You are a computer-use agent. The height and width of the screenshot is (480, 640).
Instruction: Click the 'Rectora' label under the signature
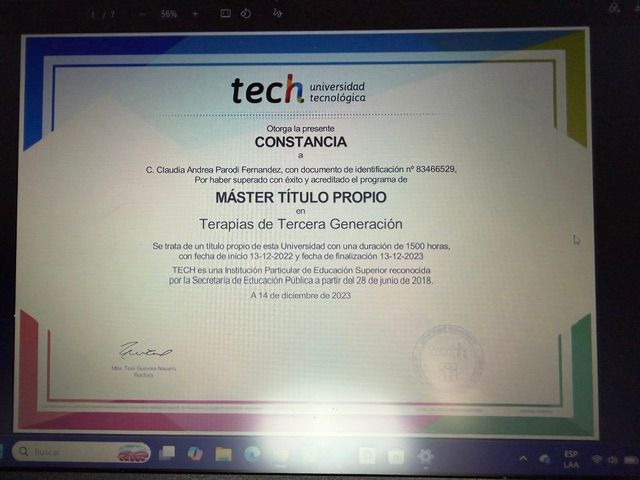[144, 375]
